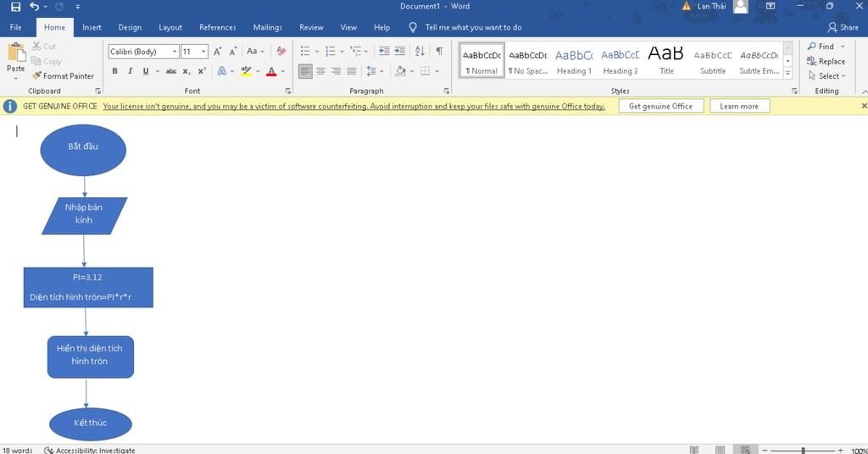
Task: Apply superscript formatting
Action: (x=202, y=71)
